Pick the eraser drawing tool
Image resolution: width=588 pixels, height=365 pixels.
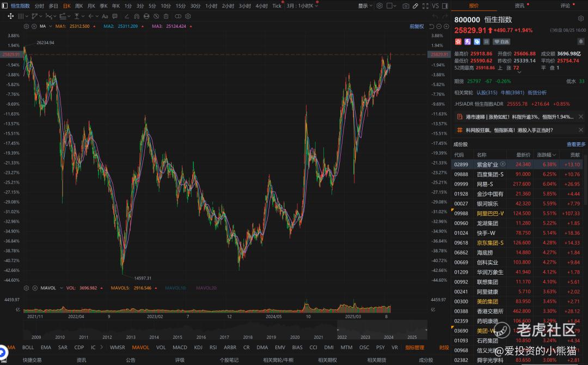point(127,16)
